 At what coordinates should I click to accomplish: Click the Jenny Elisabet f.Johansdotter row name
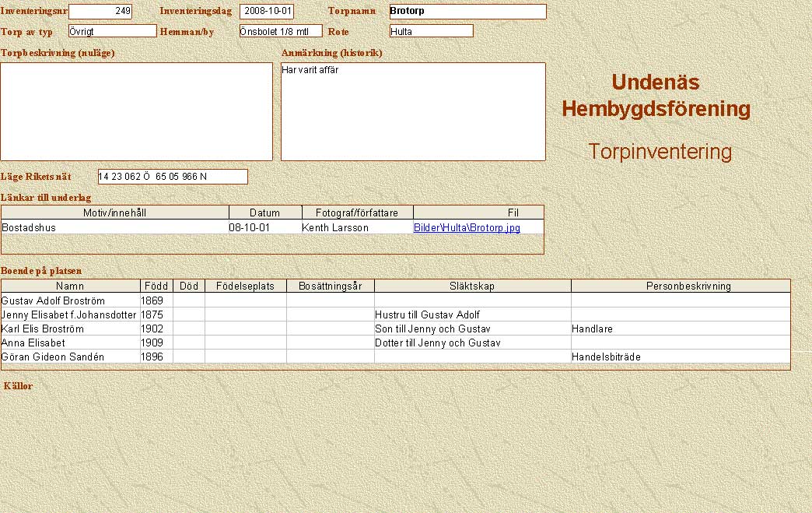[x=70, y=314]
